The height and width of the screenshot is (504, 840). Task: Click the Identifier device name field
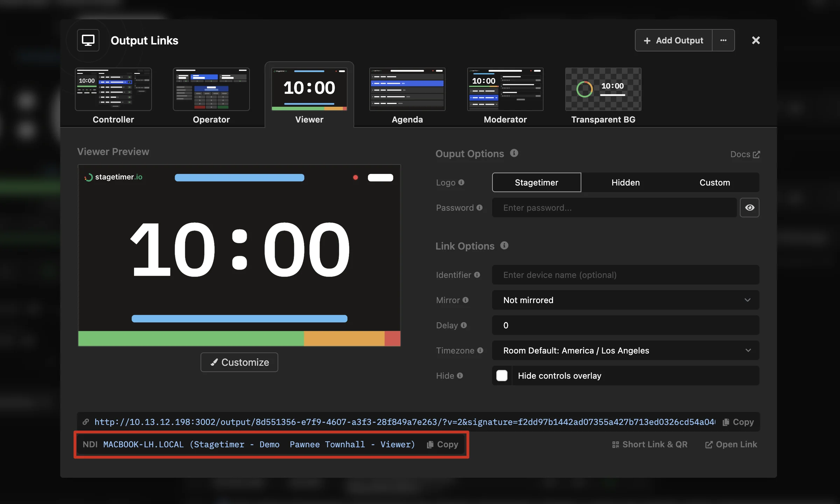point(625,275)
